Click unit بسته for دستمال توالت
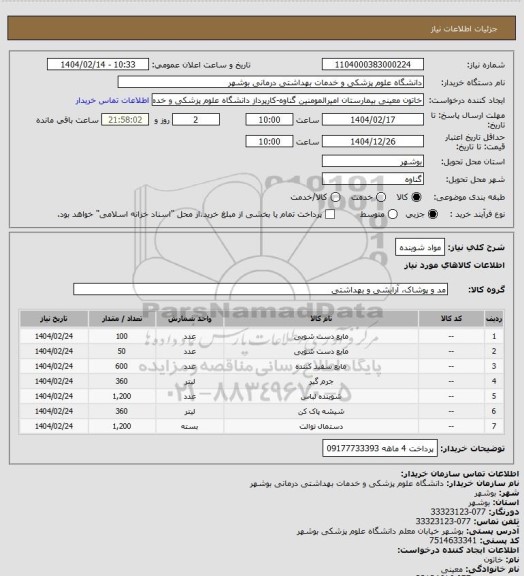 (190, 426)
